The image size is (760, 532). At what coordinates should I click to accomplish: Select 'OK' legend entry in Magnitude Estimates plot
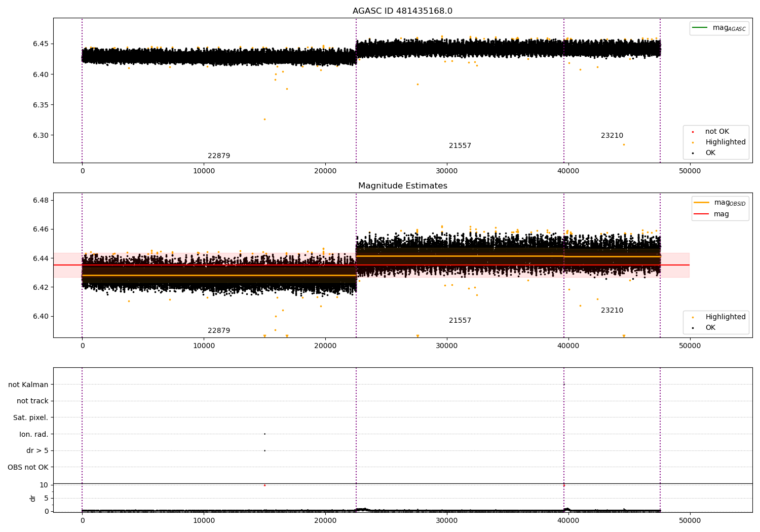click(x=710, y=328)
